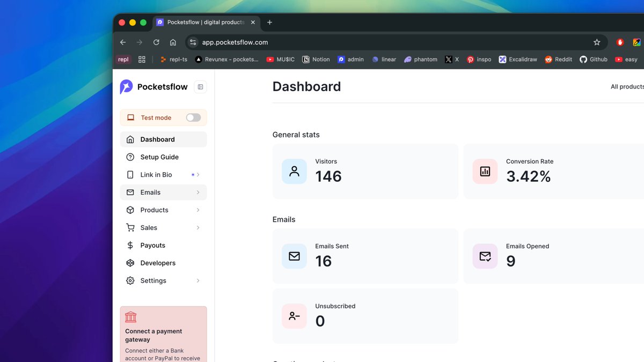Click the Test mode laptop icon
644x362 pixels.
130,117
